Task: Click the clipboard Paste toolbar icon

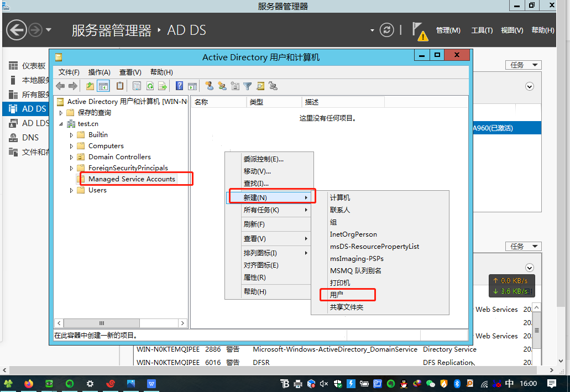Action: click(119, 86)
